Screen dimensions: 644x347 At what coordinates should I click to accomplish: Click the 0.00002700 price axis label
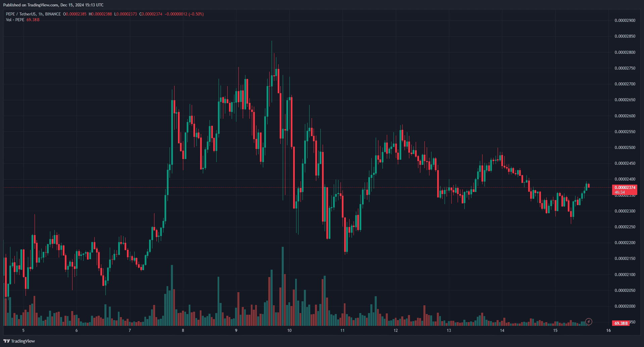coord(625,84)
